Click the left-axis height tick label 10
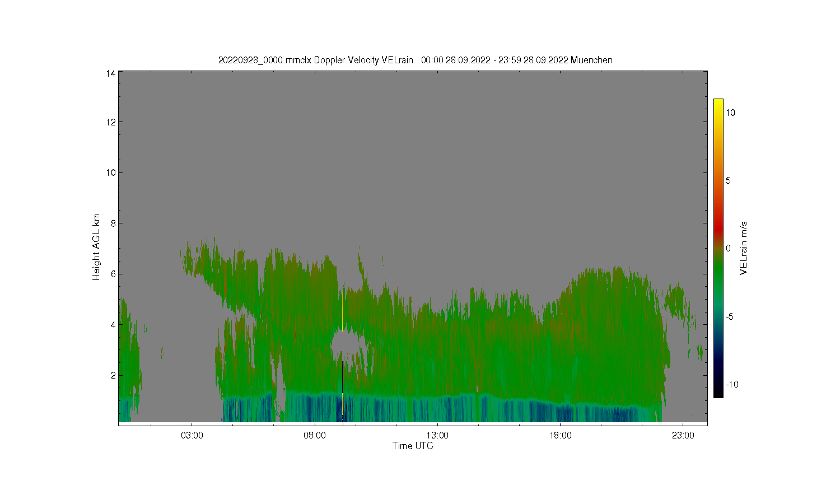 point(111,172)
